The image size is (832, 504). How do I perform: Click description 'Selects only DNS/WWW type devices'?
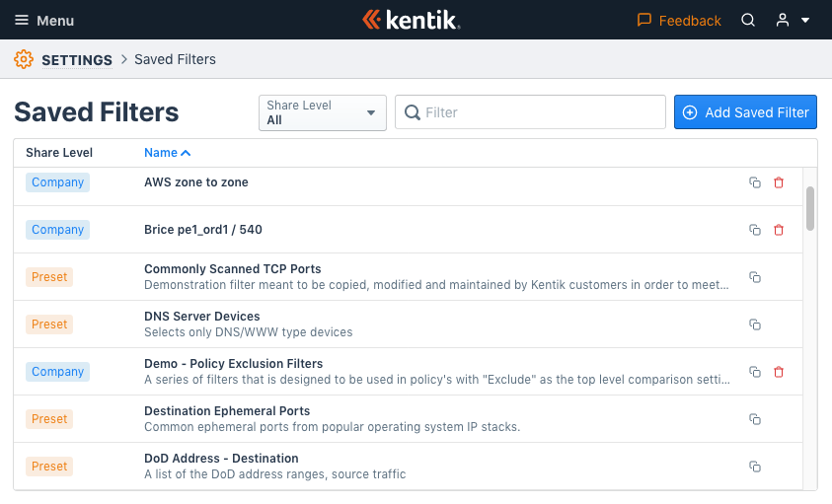click(x=249, y=332)
